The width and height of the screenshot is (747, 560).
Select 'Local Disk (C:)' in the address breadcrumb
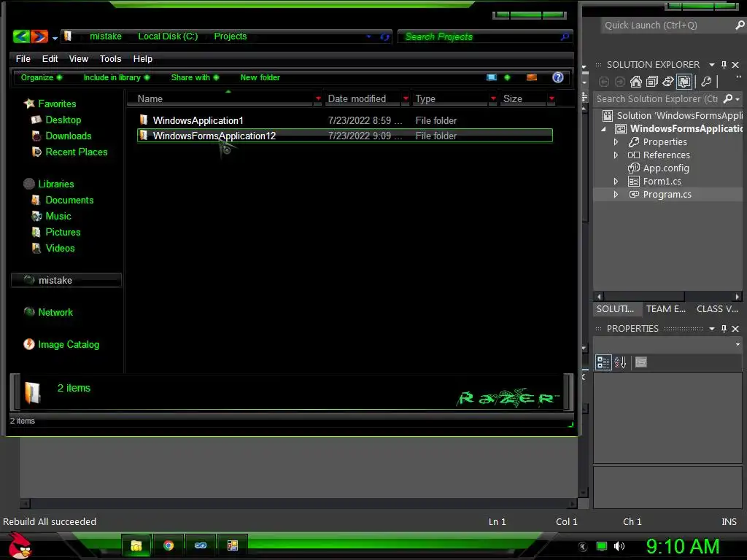(168, 36)
